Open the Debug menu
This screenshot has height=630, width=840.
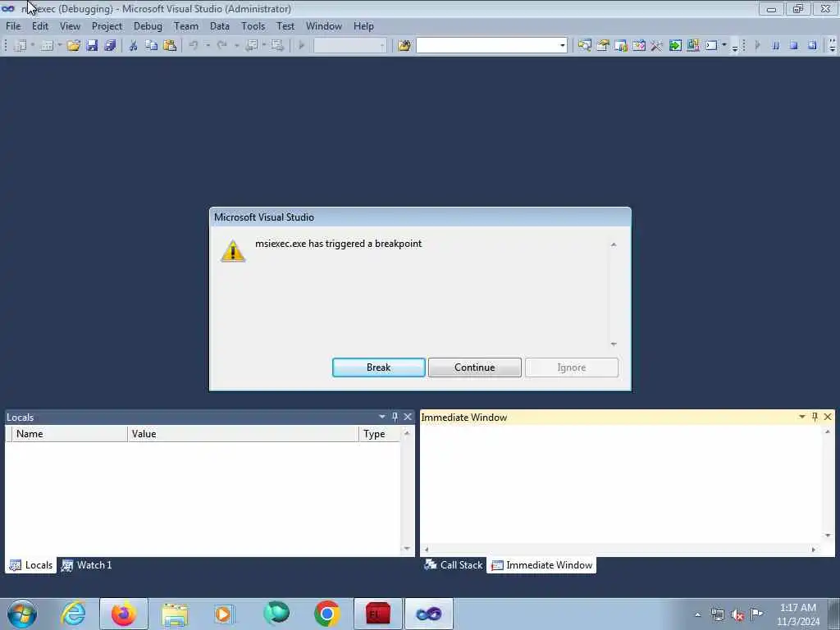[x=148, y=25]
